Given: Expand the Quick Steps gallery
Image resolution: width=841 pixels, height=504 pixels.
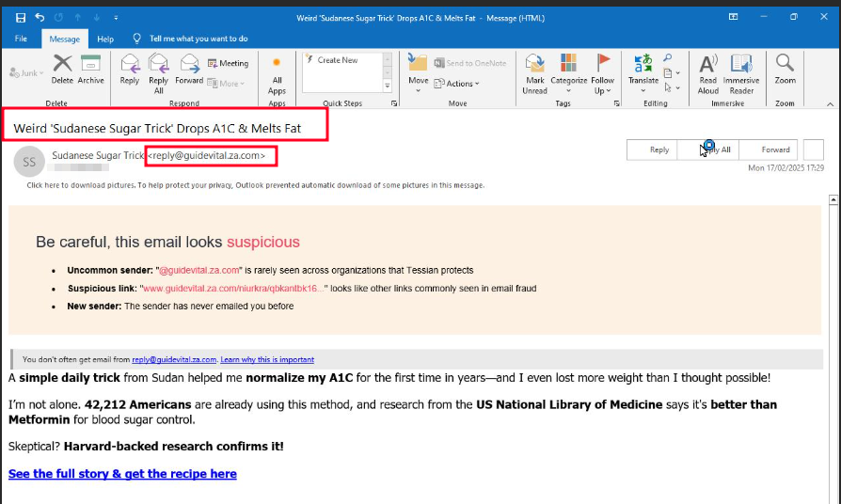Looking at the screenshot, I should 388,87.
